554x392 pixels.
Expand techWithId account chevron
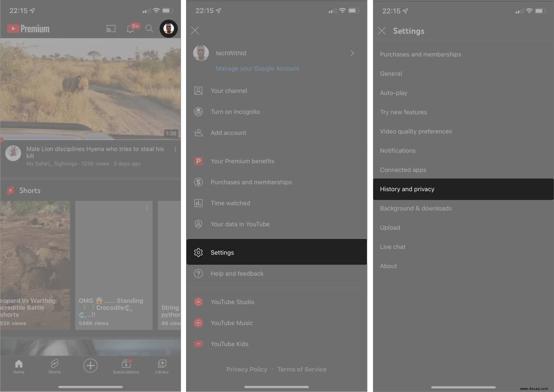tap(352, 53)
